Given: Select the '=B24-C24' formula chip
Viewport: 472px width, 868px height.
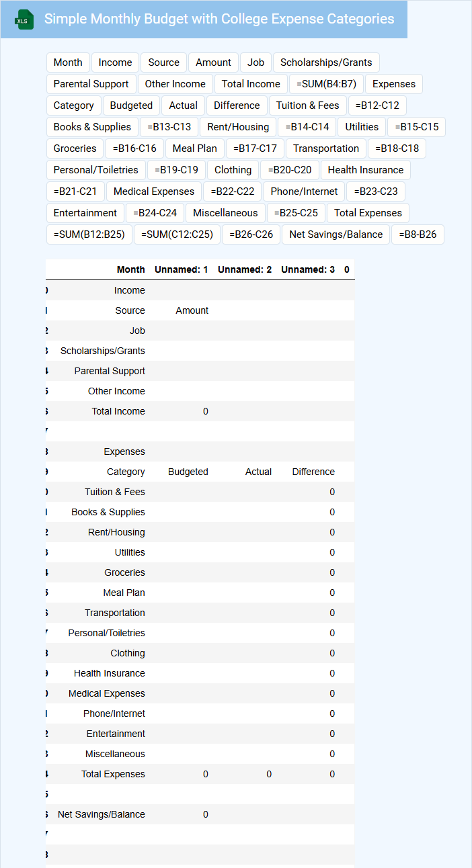Looking at the screenshot, I should 155,213.
